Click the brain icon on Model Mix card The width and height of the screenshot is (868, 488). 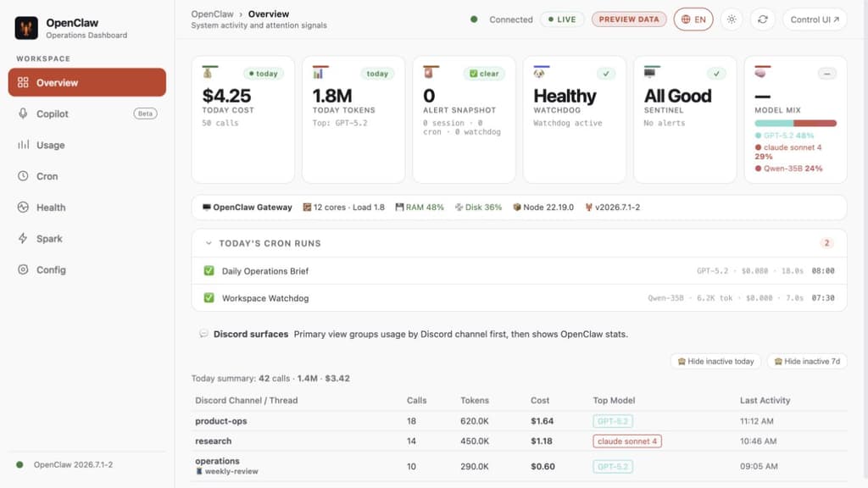click(x=760, y=73)
